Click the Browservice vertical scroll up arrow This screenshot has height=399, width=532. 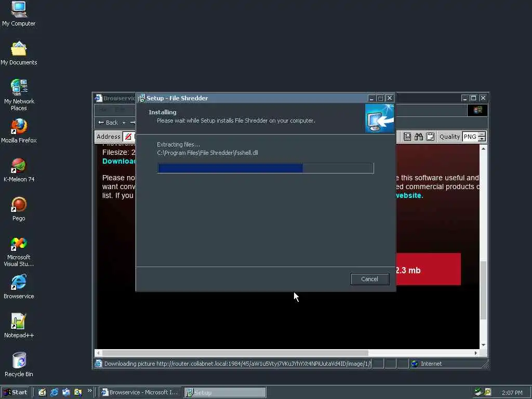click(x=483, y=149)
